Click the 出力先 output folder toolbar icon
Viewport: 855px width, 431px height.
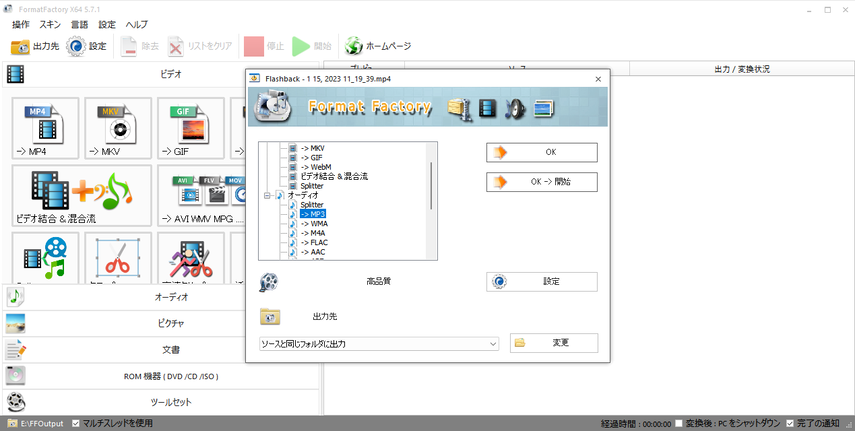(21, 46)
